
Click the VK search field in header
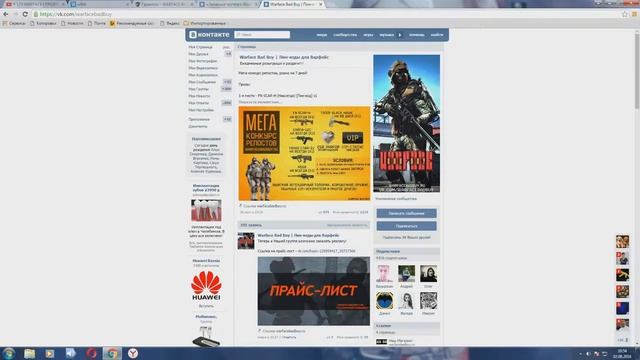point(262,35)
